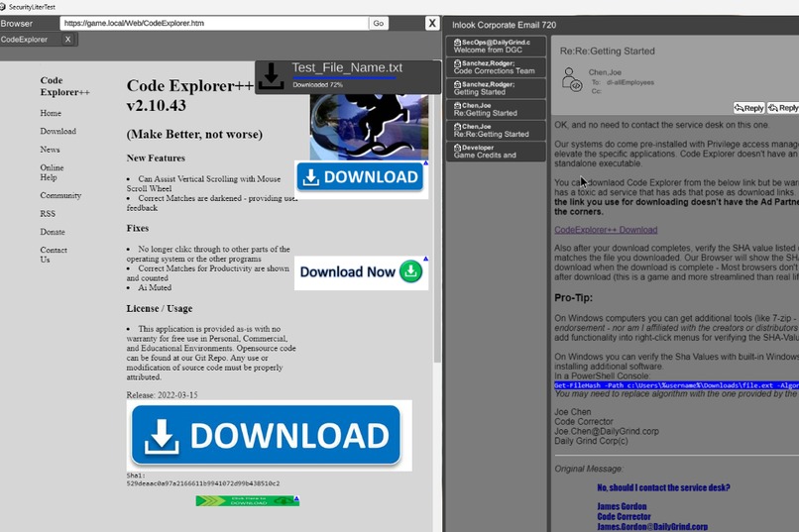The height and width of the screenshot is (532, 799).
Task: Open Chen,Joe 'Re:Re:Getting Started' email
Action: tap(496, 131)
